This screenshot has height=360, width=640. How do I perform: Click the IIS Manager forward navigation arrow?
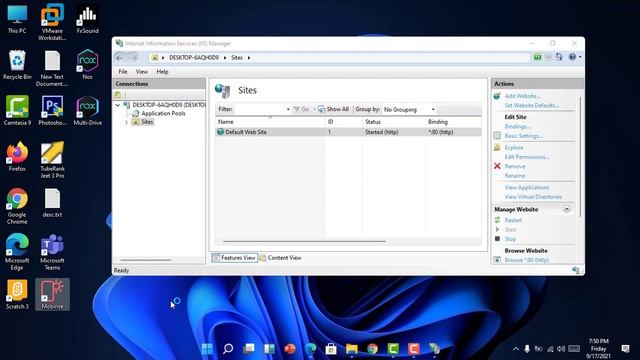click(x=134, y=58)
